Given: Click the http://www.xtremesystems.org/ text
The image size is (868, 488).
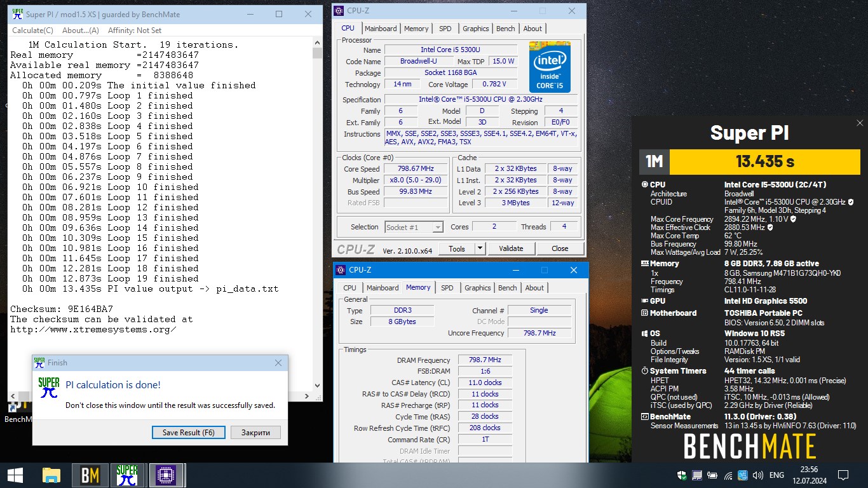Looking at the screenshot, I should pyautogui.click(x=93, y=329).
